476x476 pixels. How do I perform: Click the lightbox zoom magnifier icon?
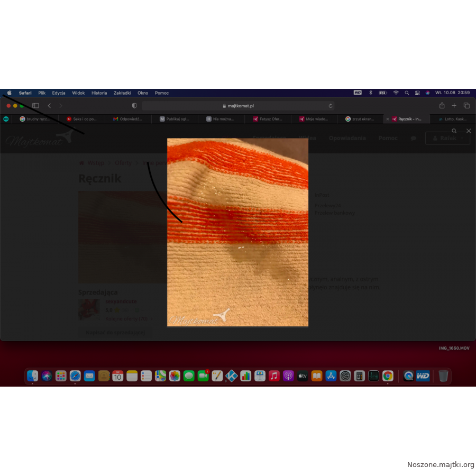pos(454,131)
